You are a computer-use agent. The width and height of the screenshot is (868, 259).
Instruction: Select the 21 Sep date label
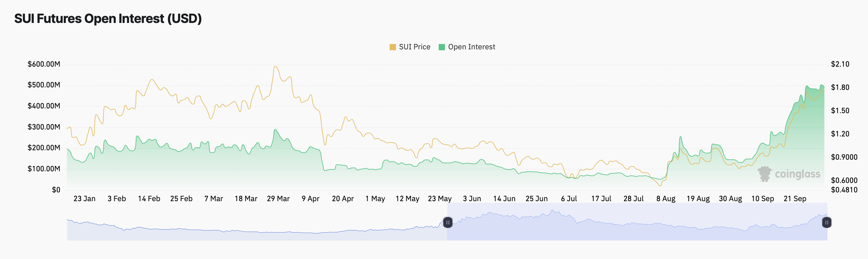[795, 199]
